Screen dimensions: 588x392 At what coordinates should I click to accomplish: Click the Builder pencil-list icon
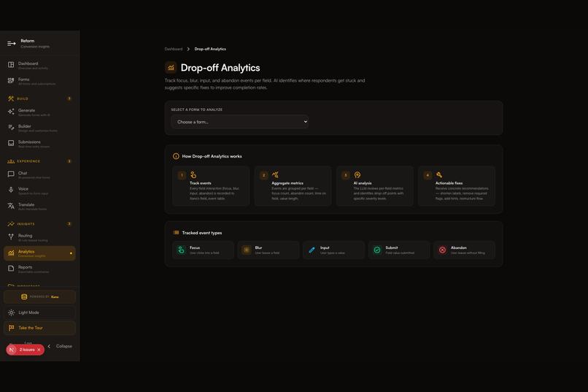tap(11, 128)
